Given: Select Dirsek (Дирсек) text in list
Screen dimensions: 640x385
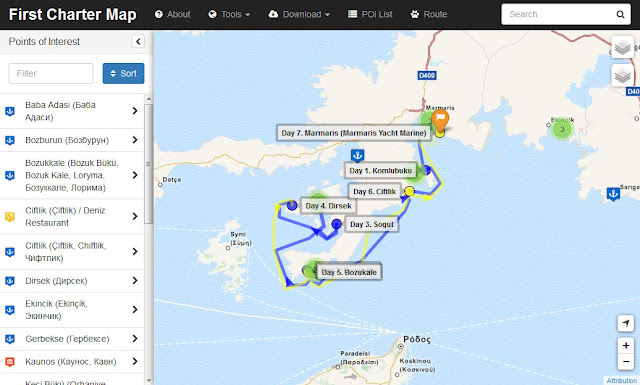Looking at the screenshot, I should tap(56, 281).
